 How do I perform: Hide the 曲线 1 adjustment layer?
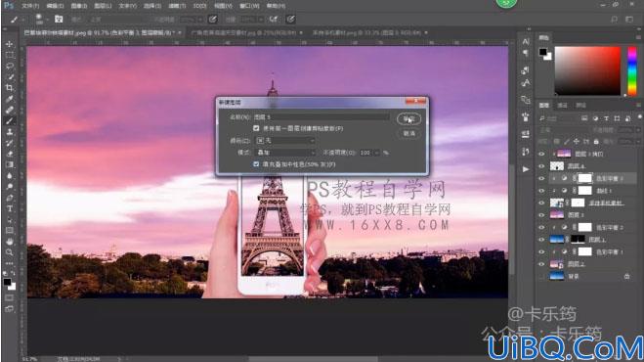tap(541, 191)
